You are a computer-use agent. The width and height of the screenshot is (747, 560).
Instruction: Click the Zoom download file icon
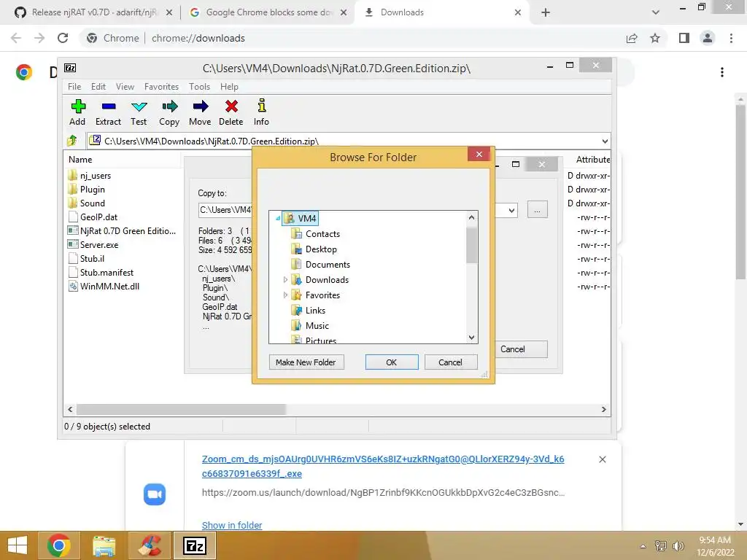(155, 494)
